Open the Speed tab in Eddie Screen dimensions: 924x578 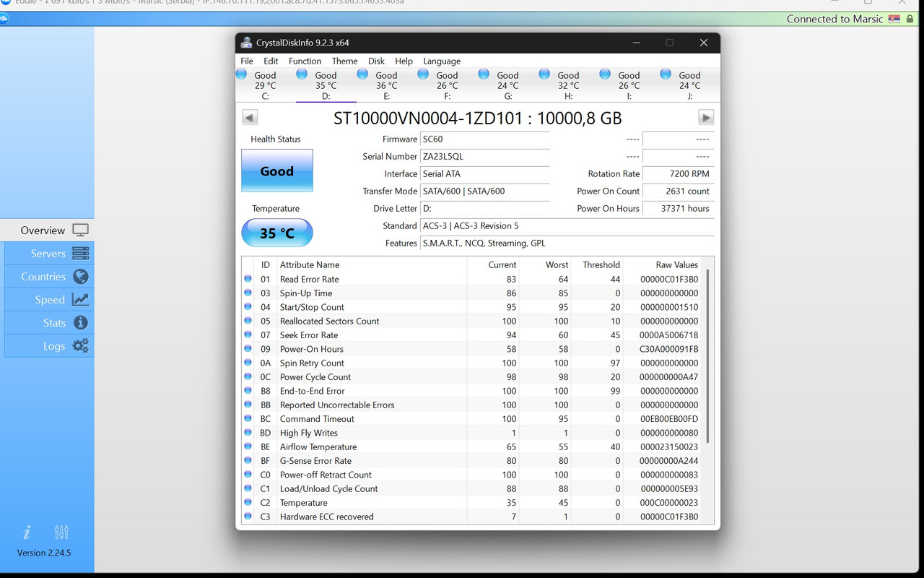pos(49,300)
